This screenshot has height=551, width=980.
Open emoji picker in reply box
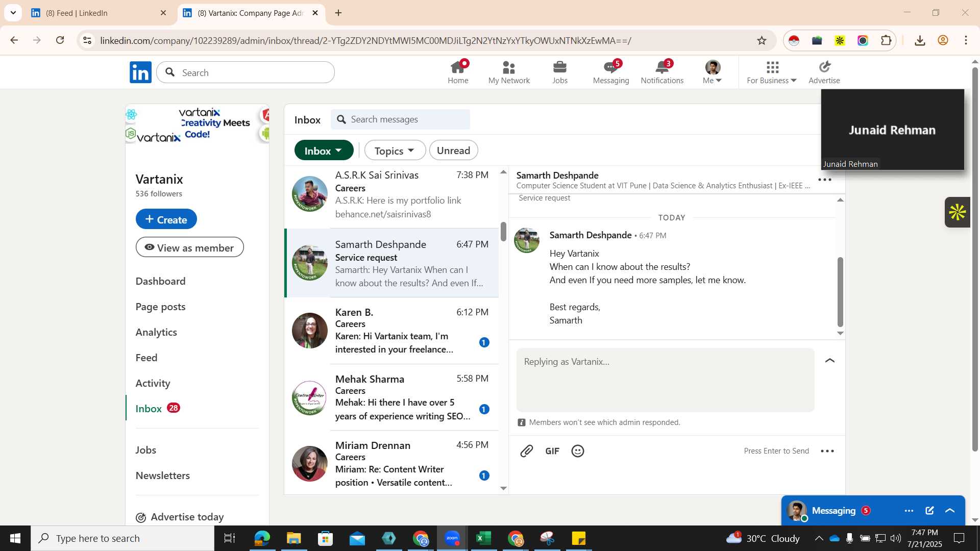pos(578,451)
